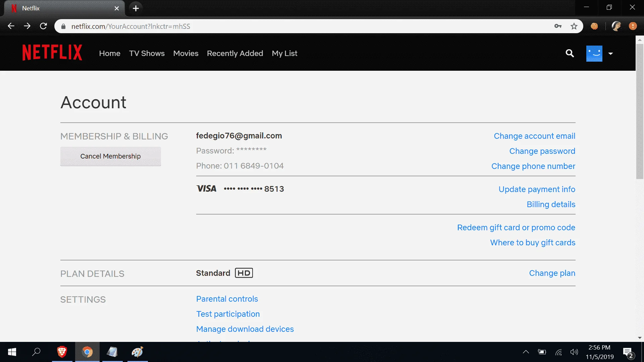
Task: Open the browser user profile picture
Action: tap(616, 26)
